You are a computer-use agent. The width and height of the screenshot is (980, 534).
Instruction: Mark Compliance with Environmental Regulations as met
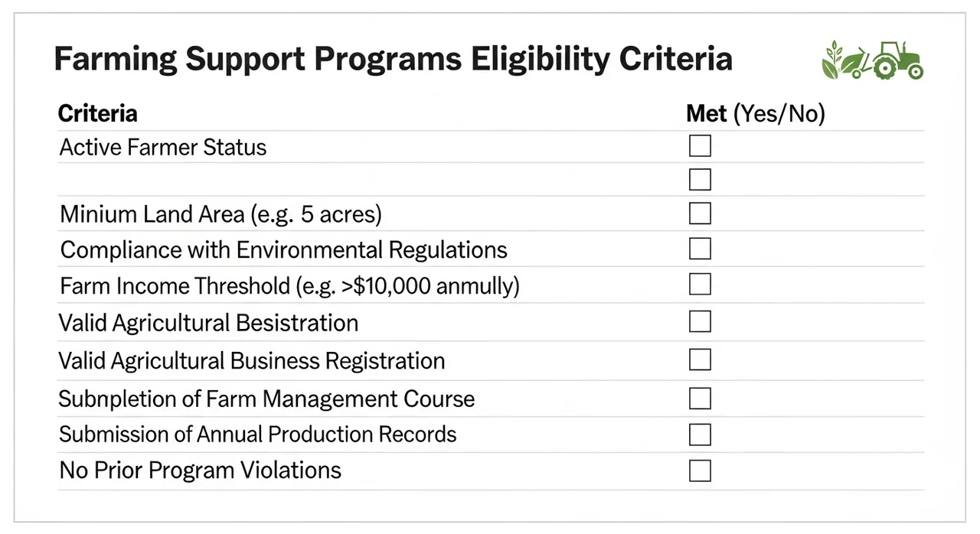pos(700,248)
